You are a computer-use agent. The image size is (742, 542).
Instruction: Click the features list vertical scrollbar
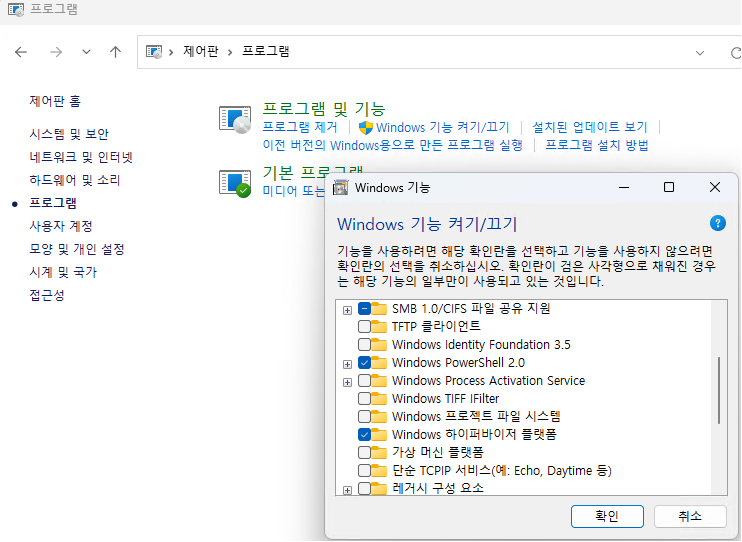click(x=719, y=391)
